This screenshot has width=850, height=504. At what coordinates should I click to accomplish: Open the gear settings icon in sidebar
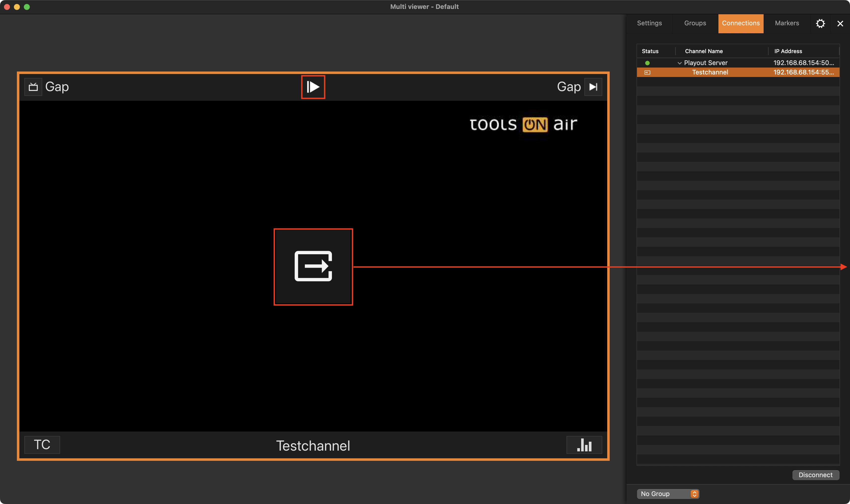820,23
